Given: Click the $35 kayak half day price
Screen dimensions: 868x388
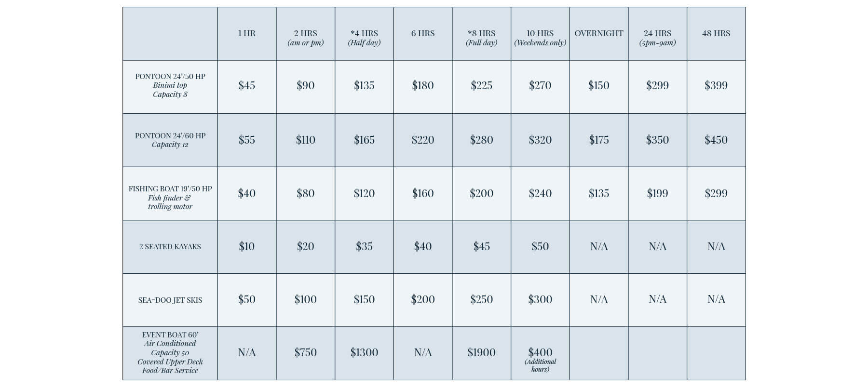Looking at the screenshot, I should [x=364, y=246].
